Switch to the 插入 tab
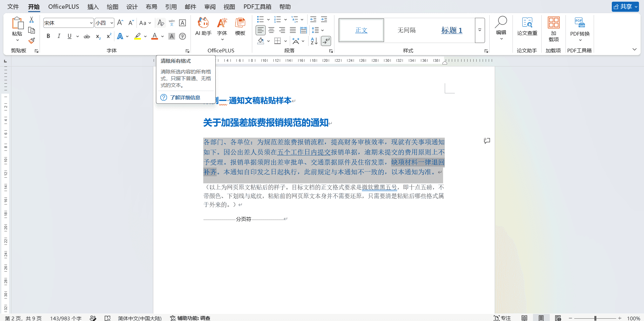This screenshot has width=644, height=321. click(93, 7)
